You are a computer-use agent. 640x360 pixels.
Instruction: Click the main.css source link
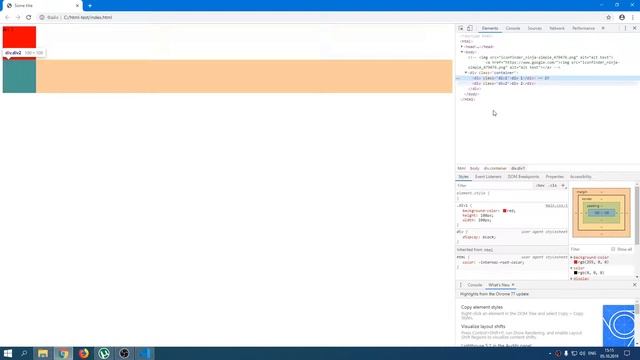pyautogui.click(x=556, y=206)
